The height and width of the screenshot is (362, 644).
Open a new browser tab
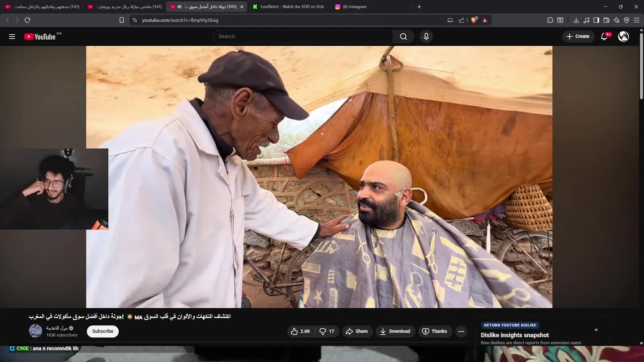point(419,7)
